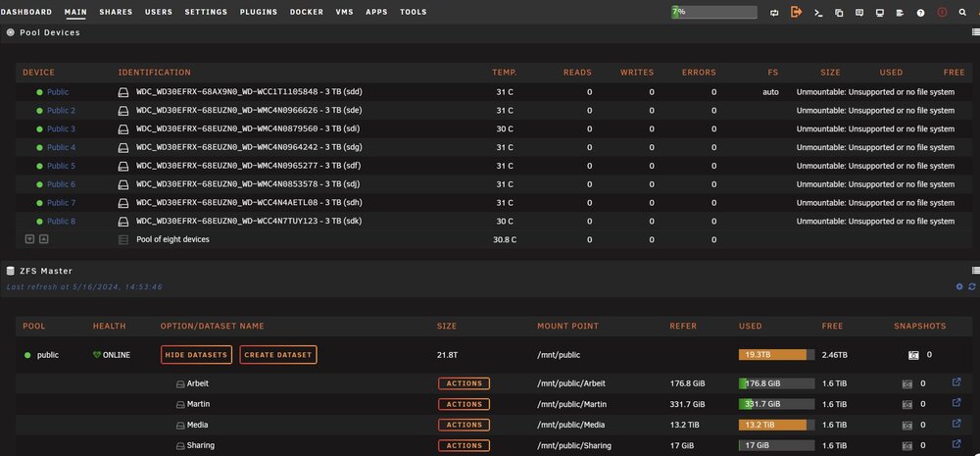Open the external link icon for Sharing
Image resolution: width=980 pixels, height=456 pixels.
tap(956, 444)
